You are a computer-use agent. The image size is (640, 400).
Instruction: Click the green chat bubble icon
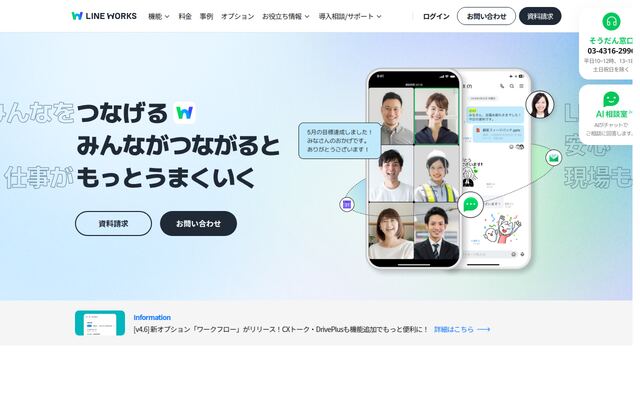pos(471,204)
